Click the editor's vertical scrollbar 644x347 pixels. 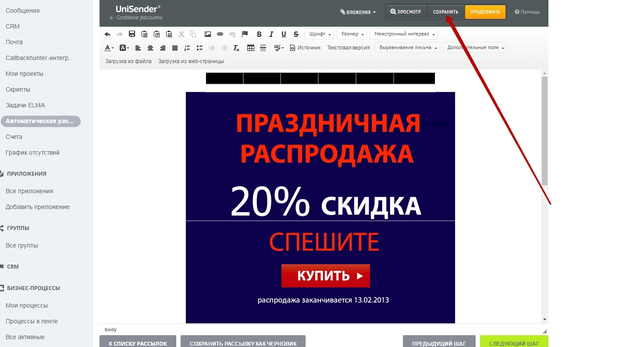(544, 131)
